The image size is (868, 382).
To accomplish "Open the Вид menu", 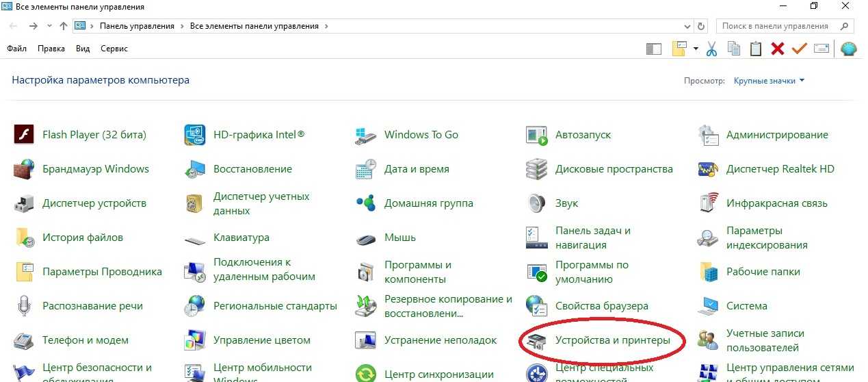I will (83, 49).
